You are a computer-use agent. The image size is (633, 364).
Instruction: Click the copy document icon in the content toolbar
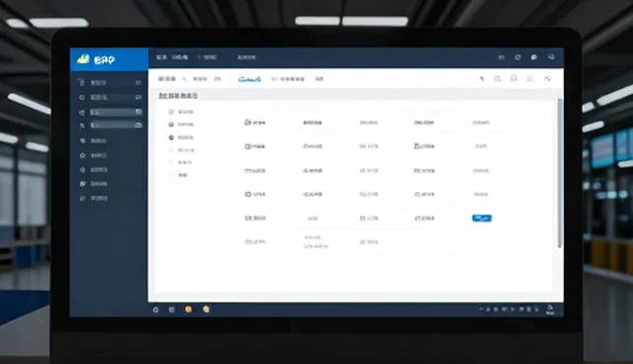497,79
